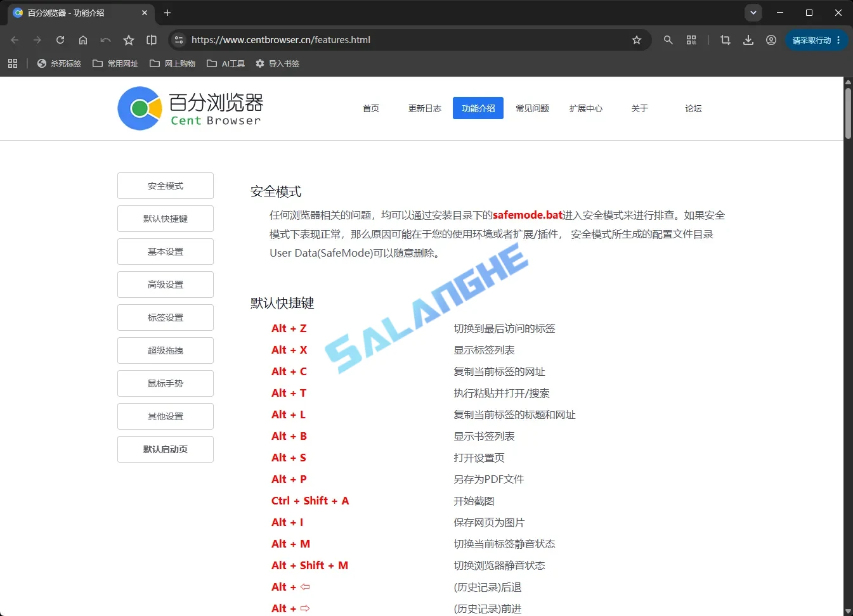Open the tab search dropdown arrow

753,13
